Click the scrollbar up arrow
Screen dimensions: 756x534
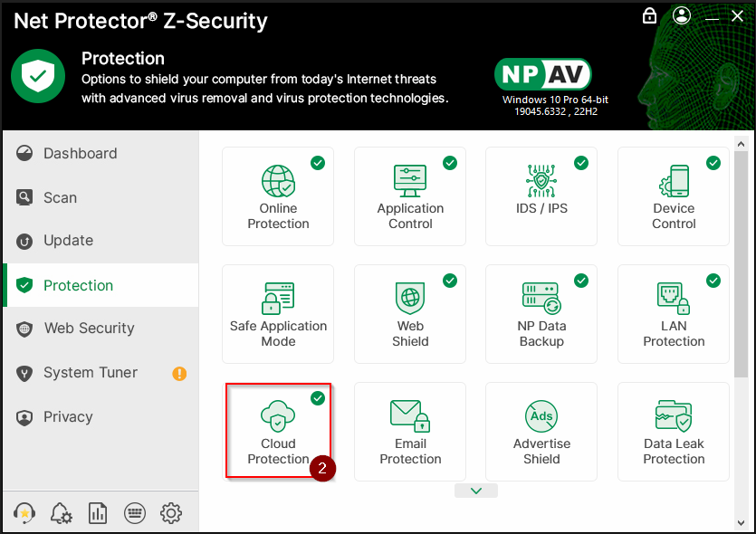(741, 144)
